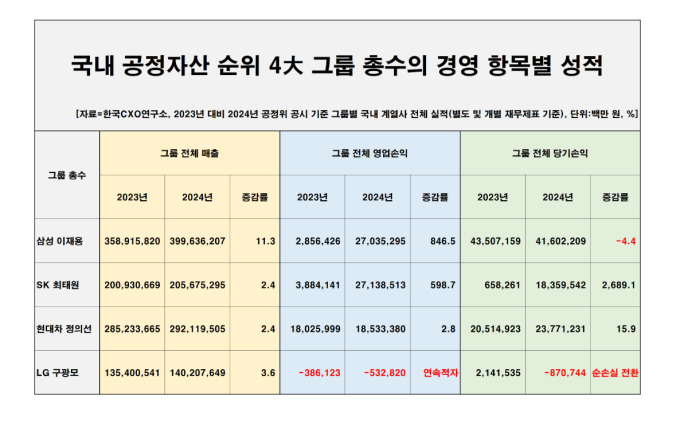Image resolution: width=680 pixels, height=423 pixels.
Task: Click Hyundai operating growth 2.8
Action: (448, 329)
